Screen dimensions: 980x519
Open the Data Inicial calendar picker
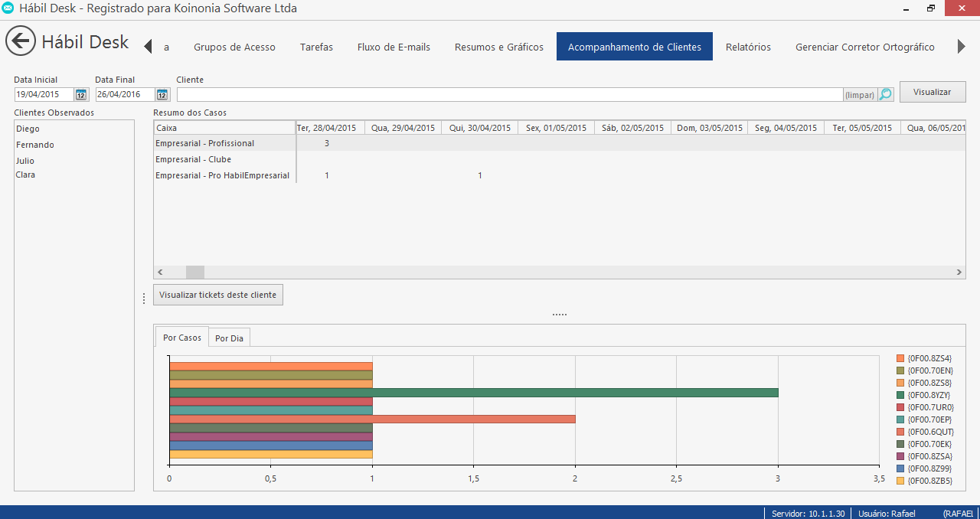[81, 94]
